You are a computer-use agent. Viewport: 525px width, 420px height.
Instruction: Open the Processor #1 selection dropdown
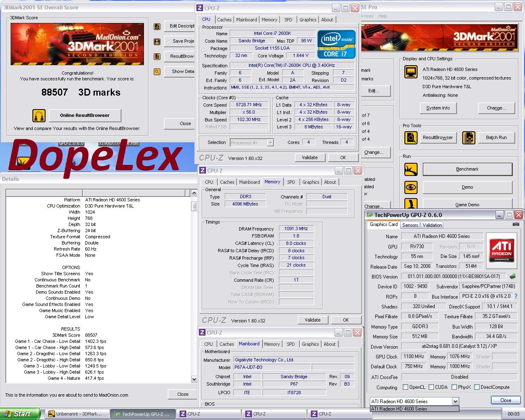[x=270, y=143]
